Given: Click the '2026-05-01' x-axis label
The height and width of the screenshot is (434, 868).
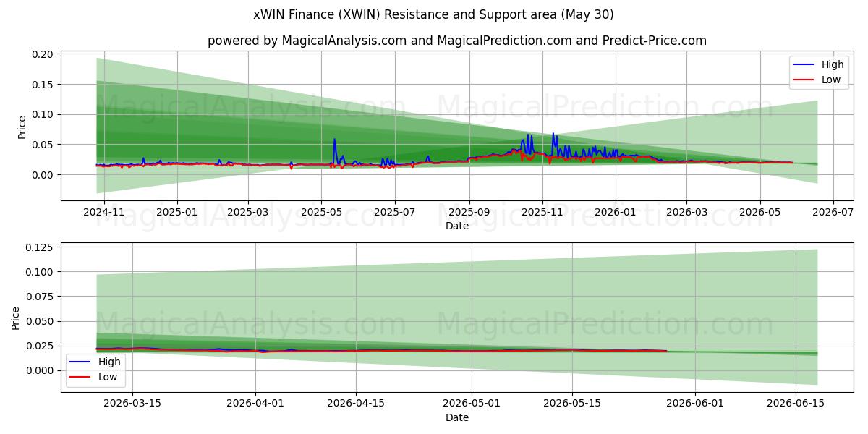Looking at the screenshot, I should pos(471,404).
